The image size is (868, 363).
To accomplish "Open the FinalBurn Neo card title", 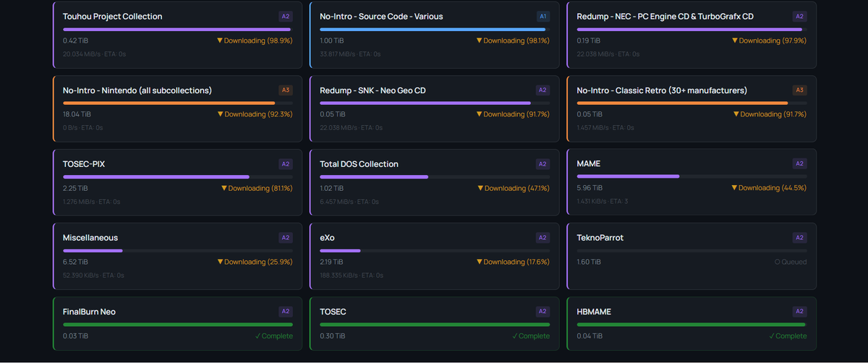I will [x=89, y=312].
